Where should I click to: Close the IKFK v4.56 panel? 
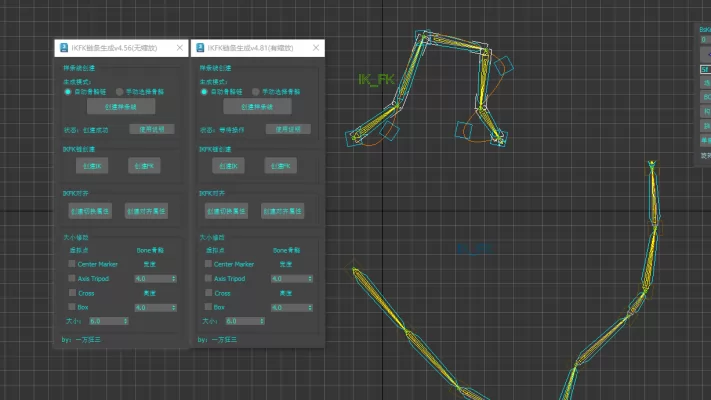coord(179,48)
